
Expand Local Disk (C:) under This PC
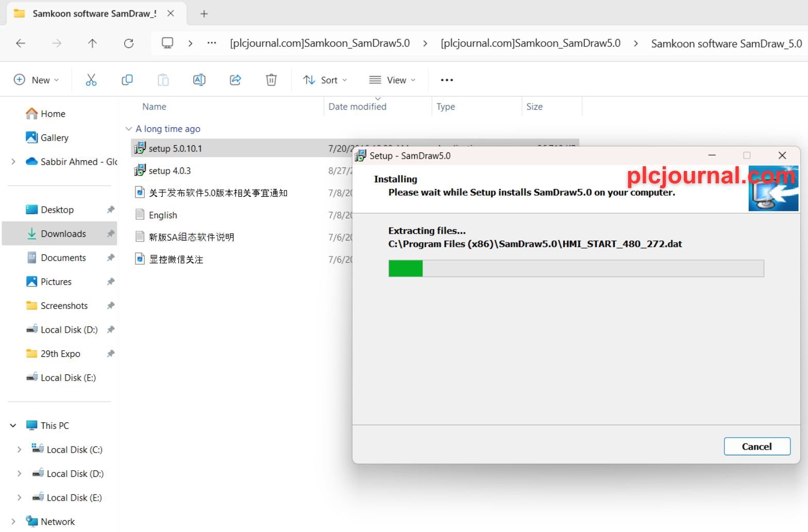tap(19, 450)
